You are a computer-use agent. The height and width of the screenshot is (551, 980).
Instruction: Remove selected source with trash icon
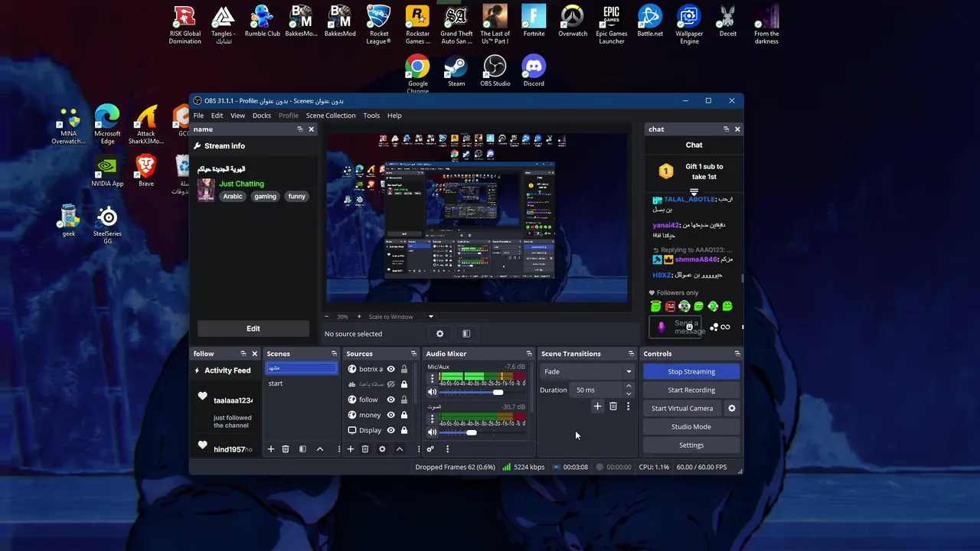pyautogui.click(x=365, y=449)
